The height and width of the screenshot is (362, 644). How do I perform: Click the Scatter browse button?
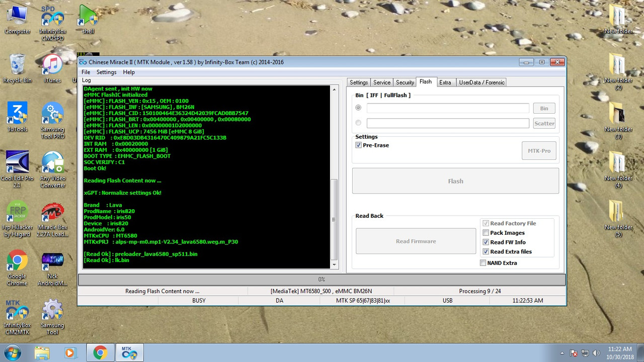coord(544,123)
